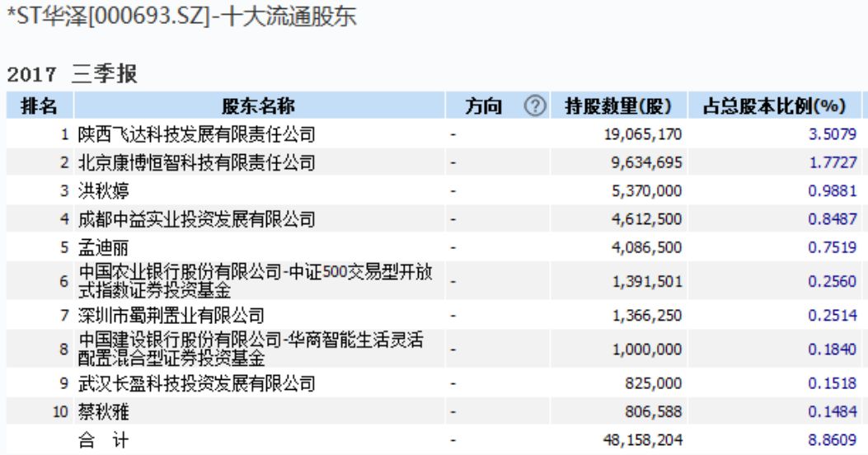
Task: Select the 中国建设银行 华商智能生活 fund row name
Action: 251,349
